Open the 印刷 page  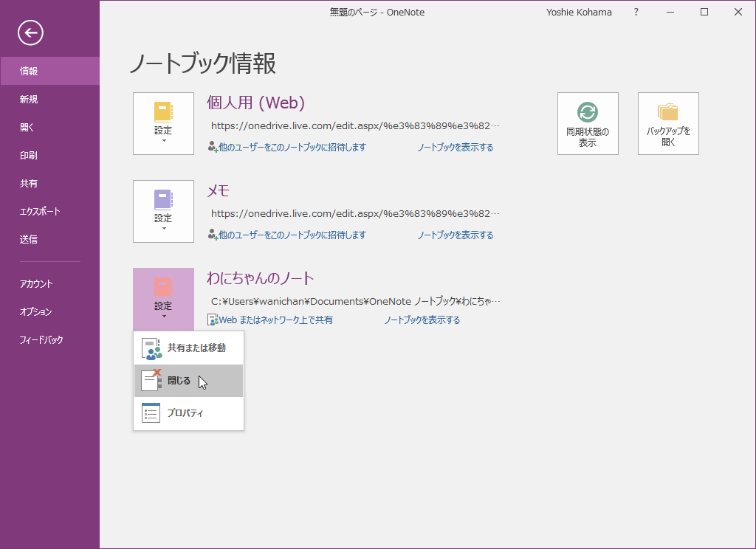49,155
